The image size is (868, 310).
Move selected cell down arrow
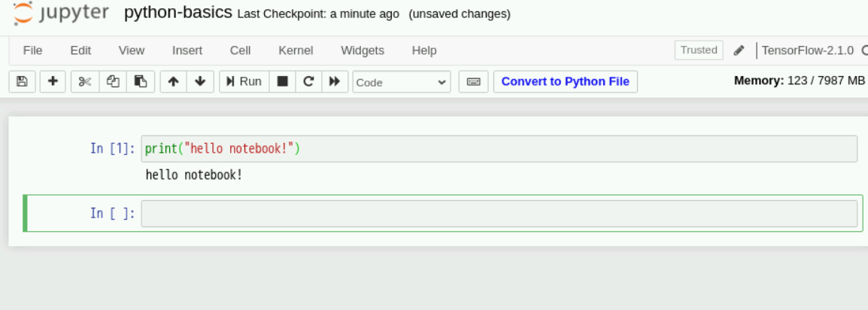tap(199, 81)
